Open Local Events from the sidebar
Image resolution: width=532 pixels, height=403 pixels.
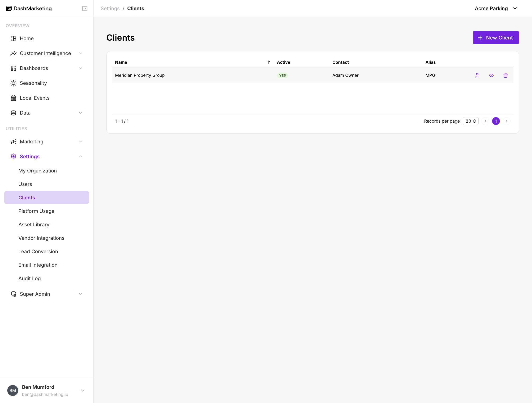point(47,98)
